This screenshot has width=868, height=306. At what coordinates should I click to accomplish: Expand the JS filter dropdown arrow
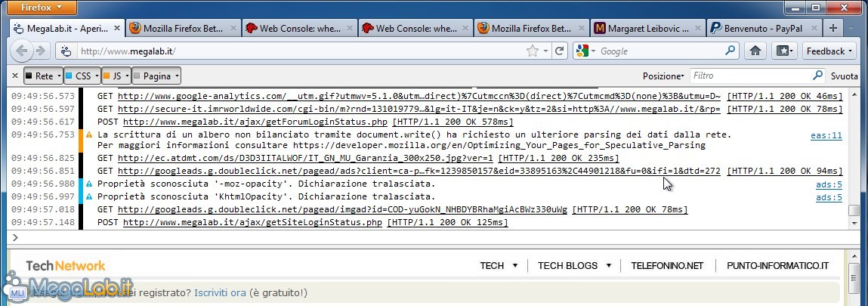pyautogui.click(x=128, y=76)
